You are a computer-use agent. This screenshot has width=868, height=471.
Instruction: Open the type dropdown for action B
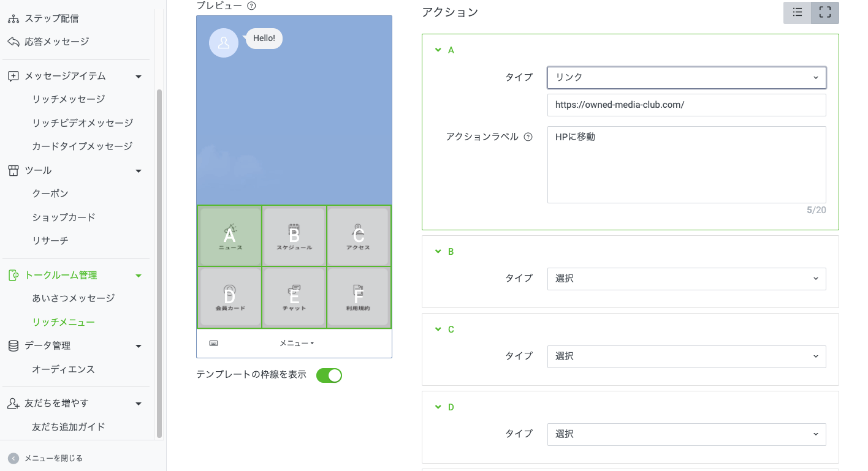click(x=687, y=279)
